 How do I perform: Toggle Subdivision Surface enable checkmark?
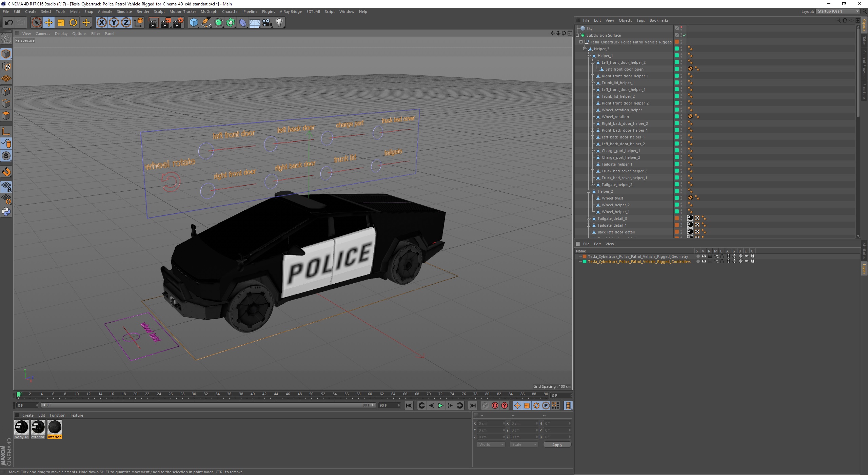[685, 35]
